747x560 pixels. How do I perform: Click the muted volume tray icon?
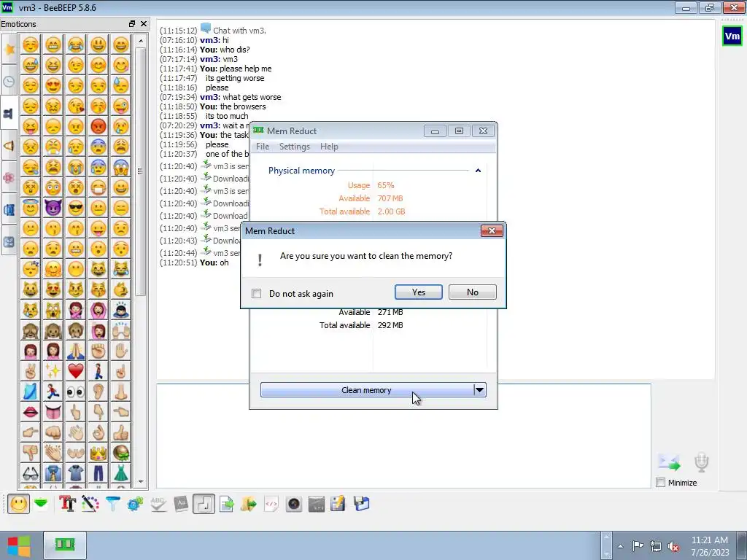click(x=673, y=546)
